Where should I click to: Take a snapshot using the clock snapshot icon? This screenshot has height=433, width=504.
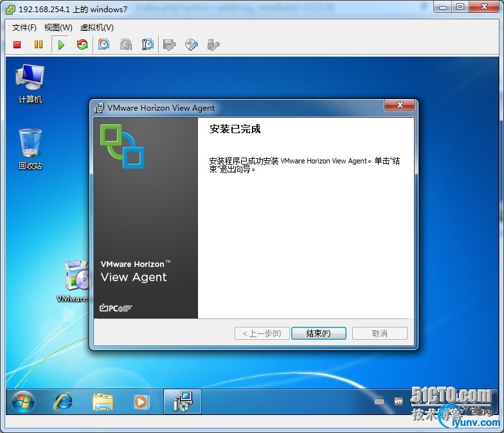[x=104, y=44]
